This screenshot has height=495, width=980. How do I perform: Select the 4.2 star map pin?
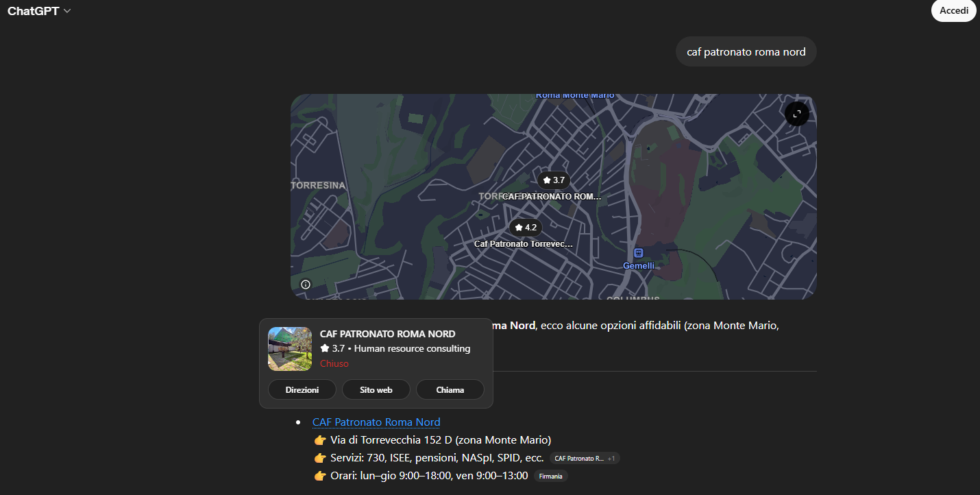pyautogui.click(x=525, y=228)
